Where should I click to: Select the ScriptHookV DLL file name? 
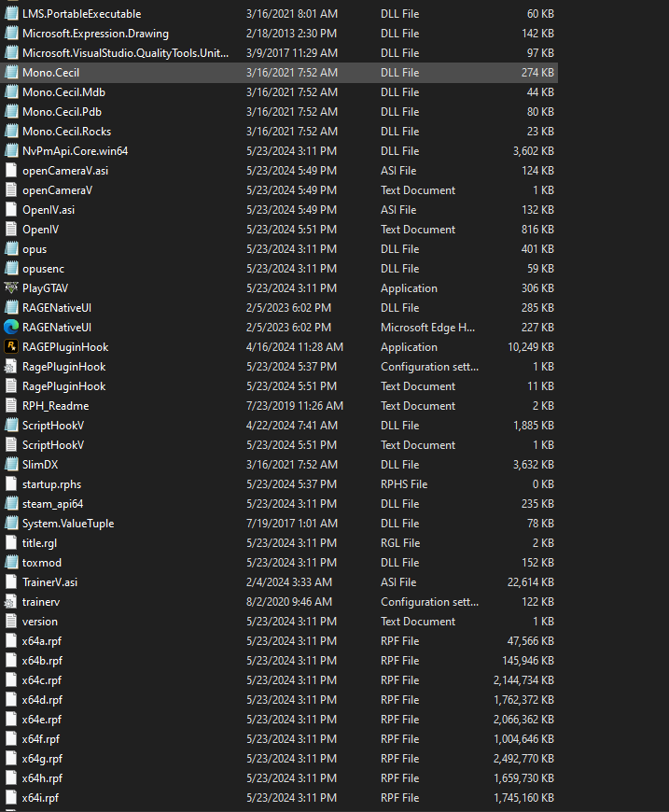53,426
